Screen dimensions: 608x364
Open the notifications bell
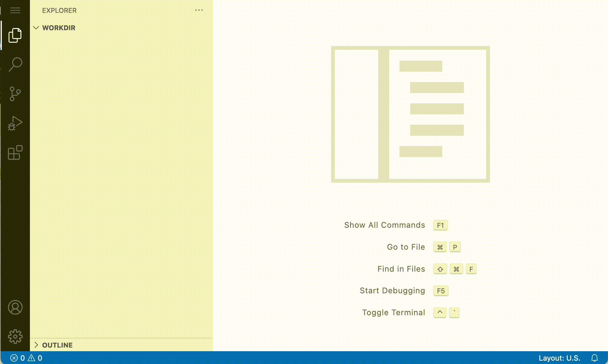594,358
